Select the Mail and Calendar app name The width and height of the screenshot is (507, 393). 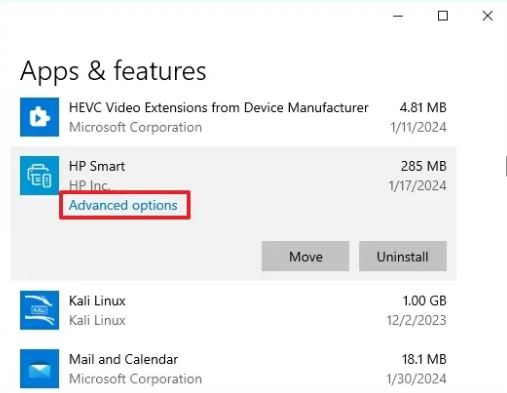pos(123,359)
